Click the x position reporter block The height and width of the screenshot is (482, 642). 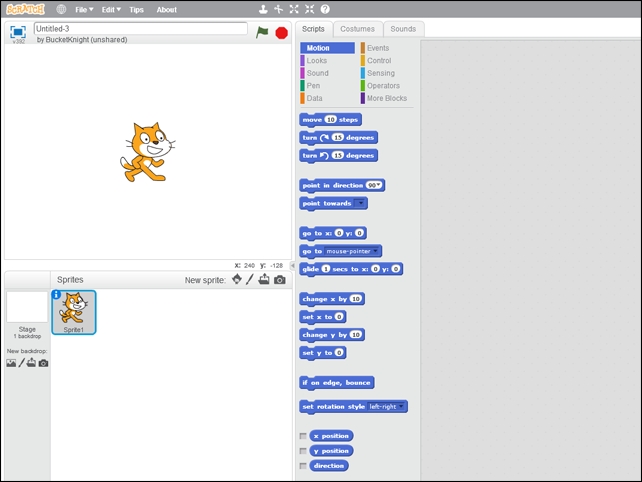point(331,436)
